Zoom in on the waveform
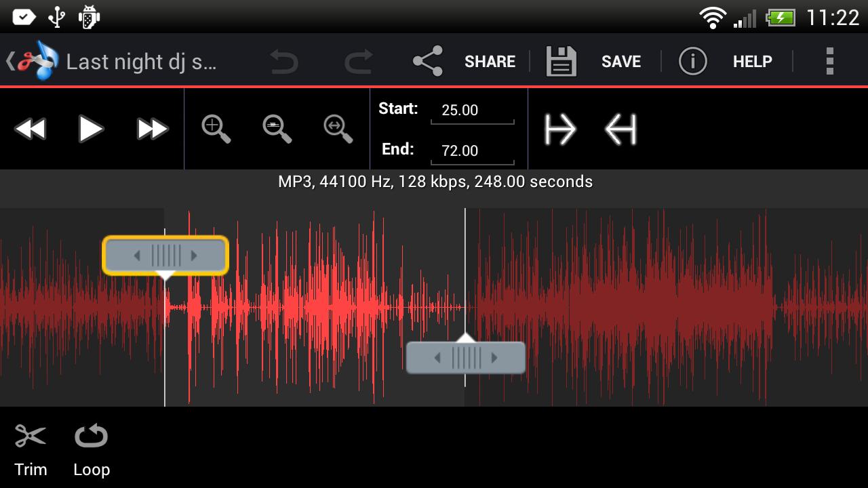868x488 pixels. click(x=216, y=129)
